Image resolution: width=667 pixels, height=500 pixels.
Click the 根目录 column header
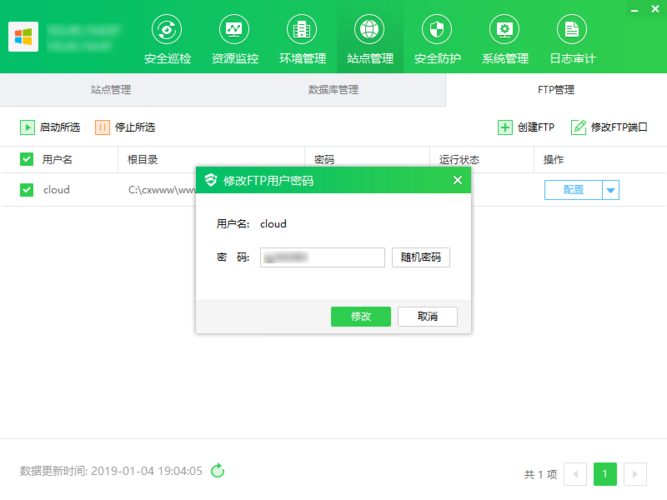pyautogui.click(x=143, y=160)
